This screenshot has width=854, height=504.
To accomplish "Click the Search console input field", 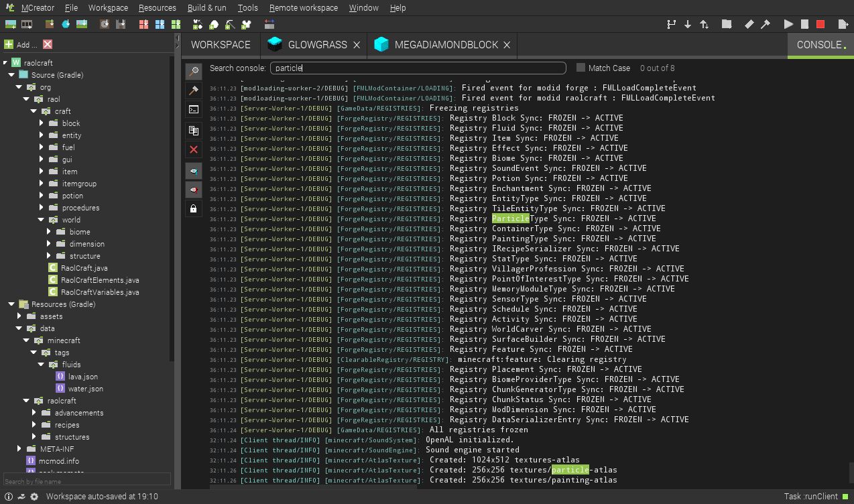I will coord(418,68).
